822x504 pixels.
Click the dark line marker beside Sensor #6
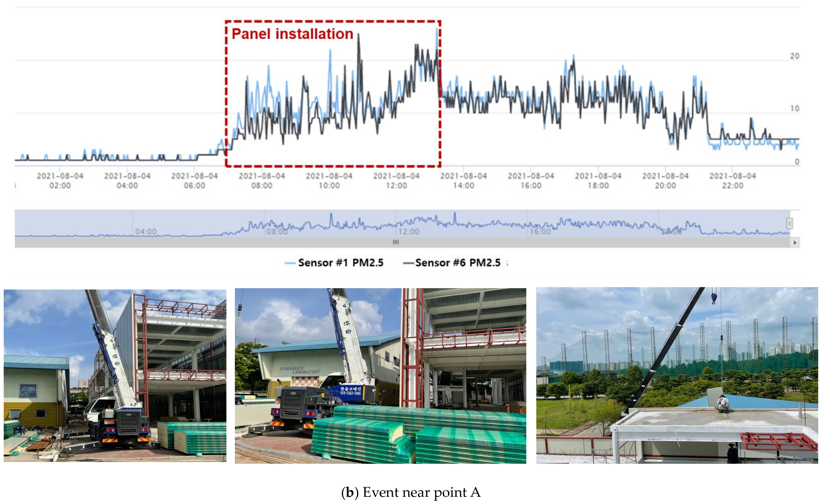click(x=408, y=264)
